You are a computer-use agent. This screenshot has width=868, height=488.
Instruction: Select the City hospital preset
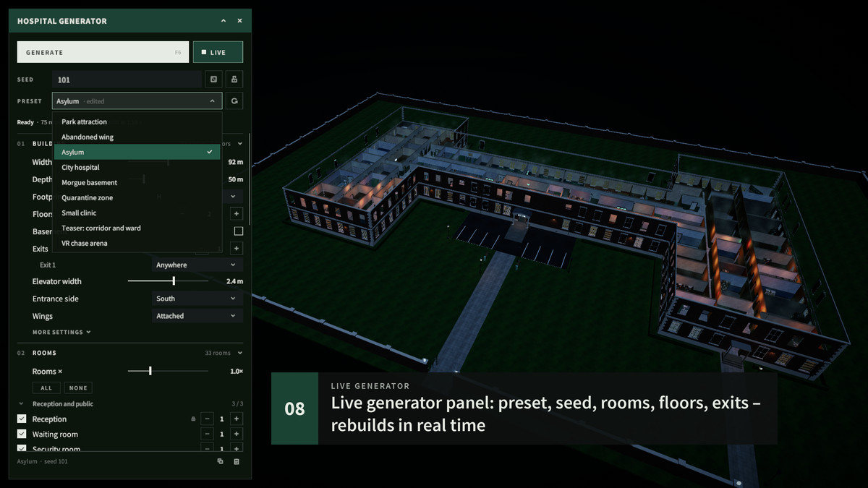point(137,168)
